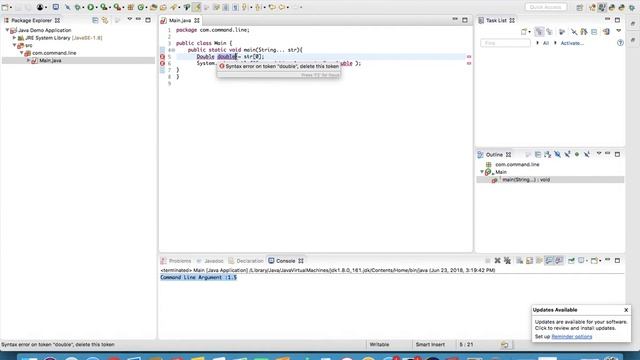Close the Updates Available popup
The height and width of the screenshot is (360, 640).
(626, 310)
